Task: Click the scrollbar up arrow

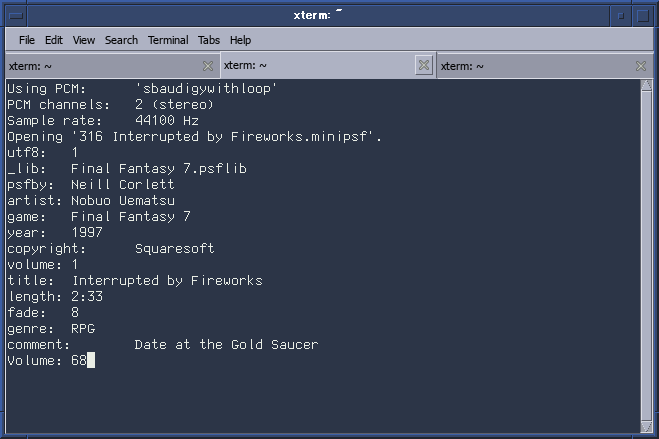Action: click(646, 85)
